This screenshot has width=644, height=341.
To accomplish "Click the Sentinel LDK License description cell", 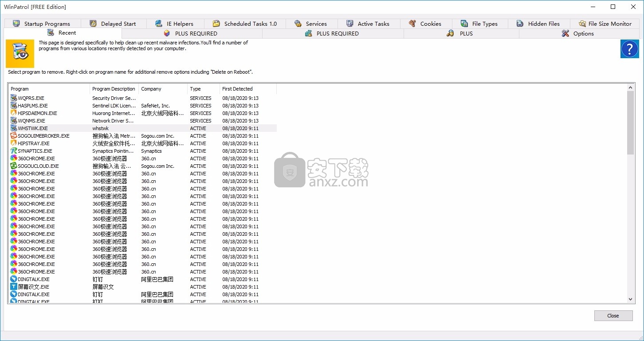I will [x=114, y=106].
